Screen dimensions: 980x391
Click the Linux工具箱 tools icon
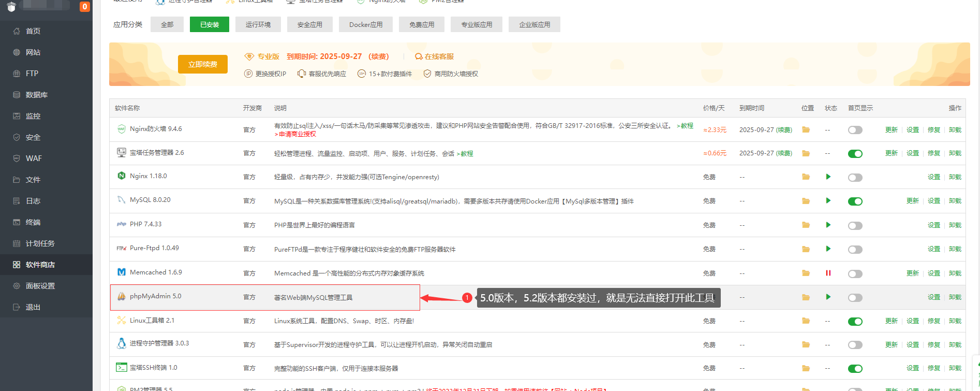122,320
